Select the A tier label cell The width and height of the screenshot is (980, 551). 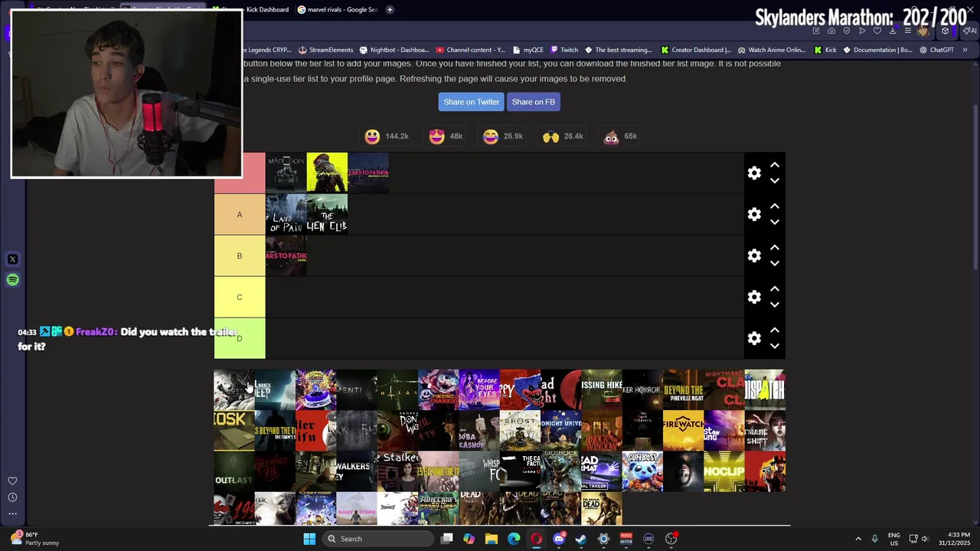click(240, 214)
